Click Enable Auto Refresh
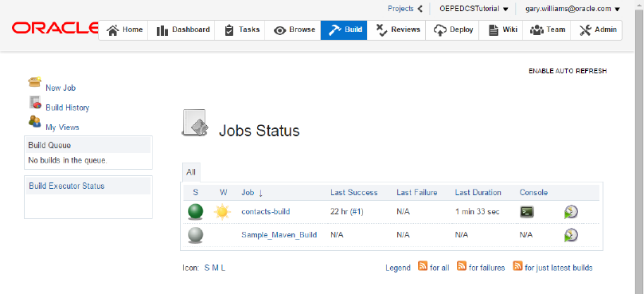644x294 pixels. click(x=568, y=71)
